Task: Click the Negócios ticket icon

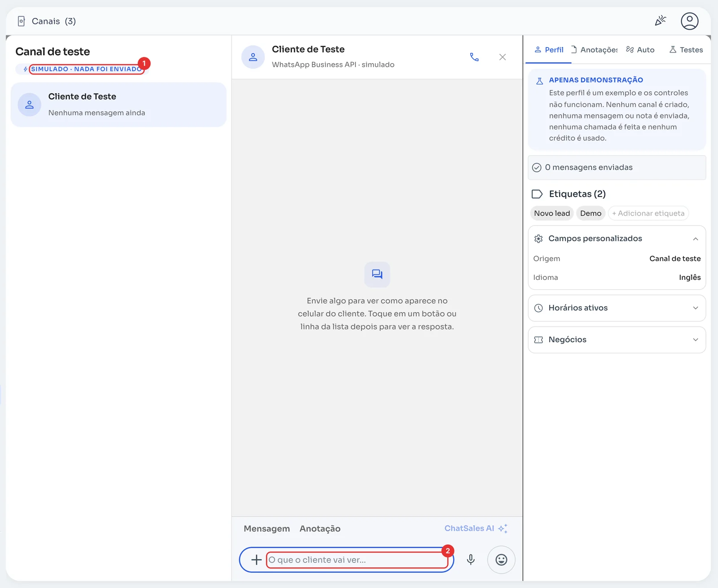Action: pyautogui.click(x=538, y=340)
